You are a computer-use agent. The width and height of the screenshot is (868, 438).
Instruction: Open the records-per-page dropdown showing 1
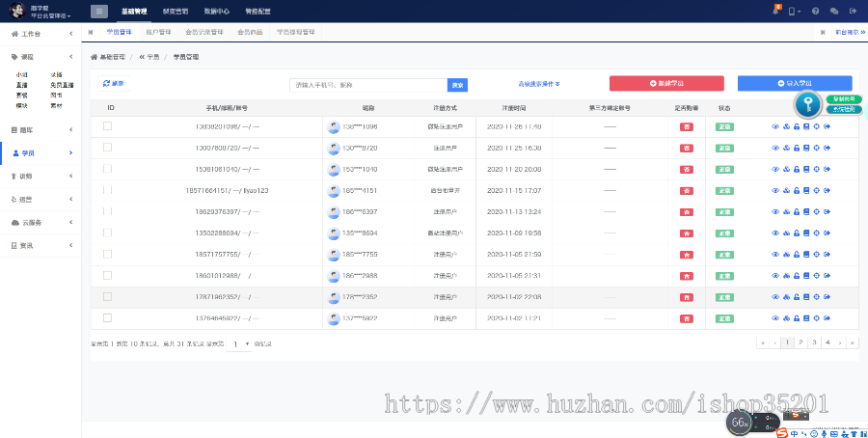pyautogui.click(x=238, y=343)
